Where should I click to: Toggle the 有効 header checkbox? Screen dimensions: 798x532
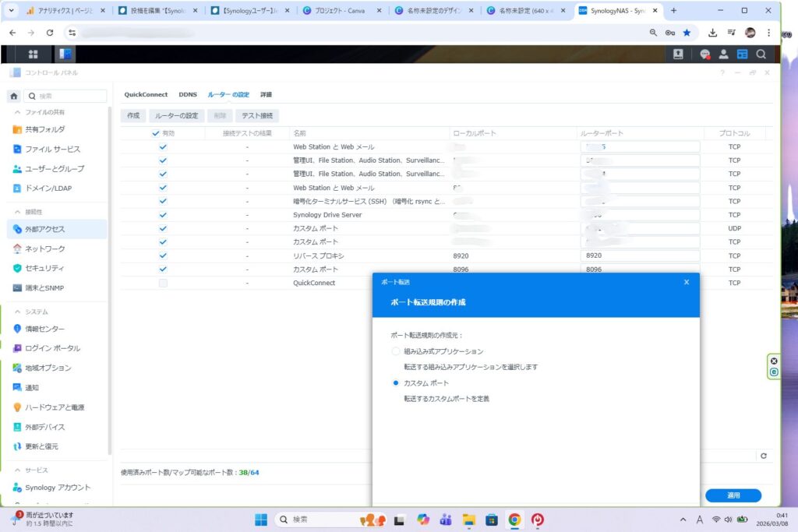coord(155,133)
